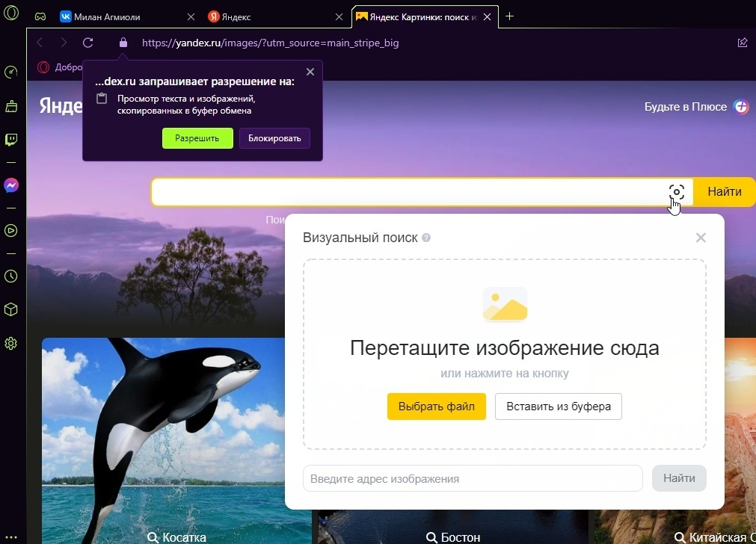Image resolution: width=756 pixels, height=544 pixels.
Task: Open Messenger sidebar panel
Action: (11, 185)
